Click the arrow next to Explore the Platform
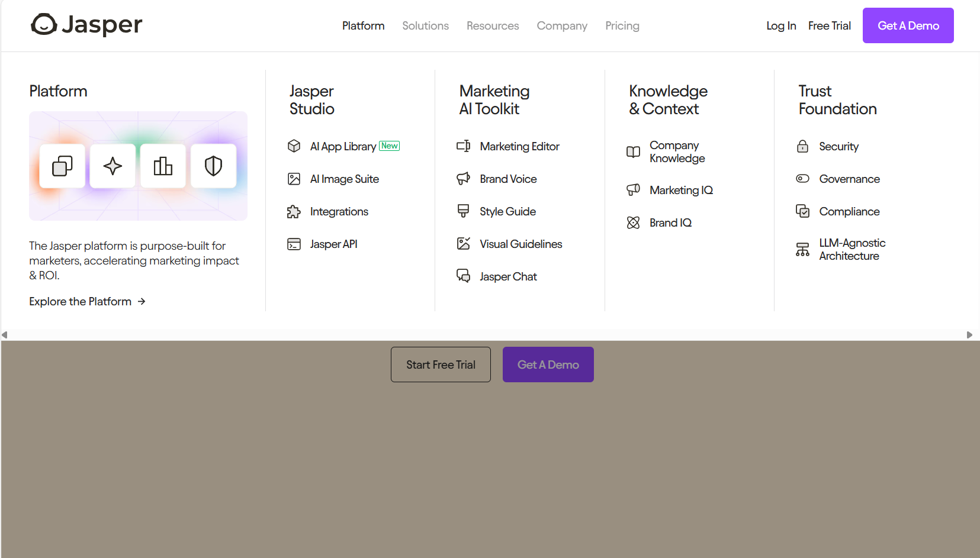Screen dimensions: 980x558 click(142, 301)
